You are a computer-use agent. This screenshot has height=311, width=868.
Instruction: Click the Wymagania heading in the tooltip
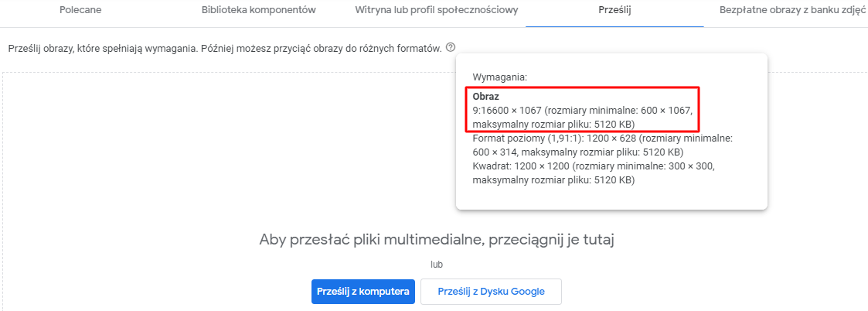tap(500, 77)
